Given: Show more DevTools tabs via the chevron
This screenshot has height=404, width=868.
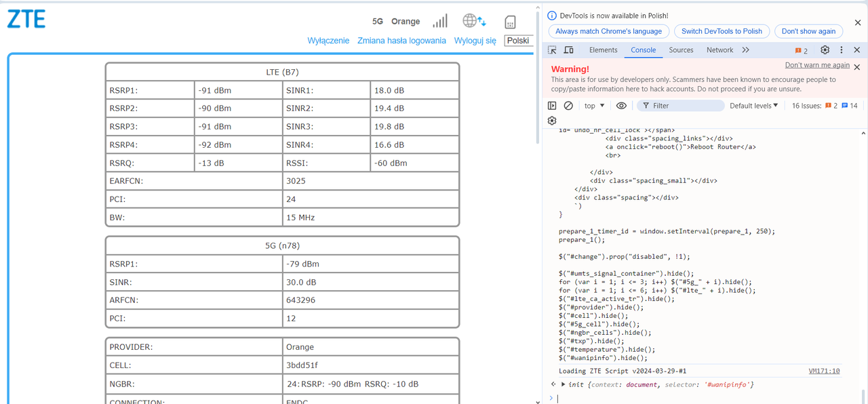Looking at the screenshot, I should pos(745,50).
